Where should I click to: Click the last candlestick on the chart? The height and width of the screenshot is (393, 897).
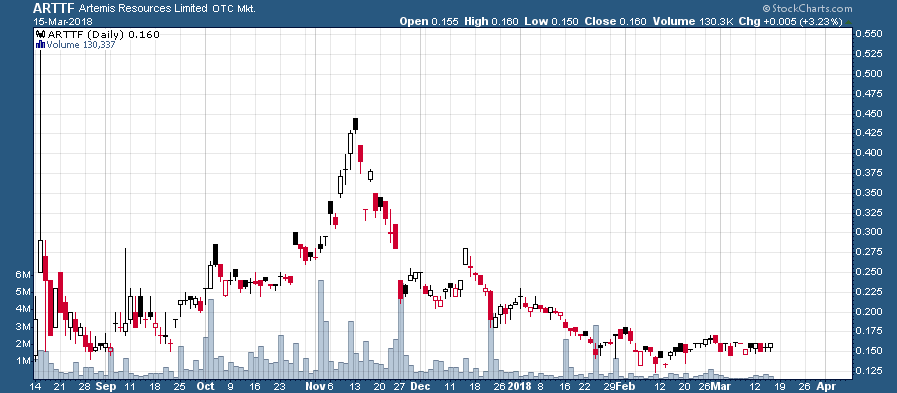pos(771,347)
